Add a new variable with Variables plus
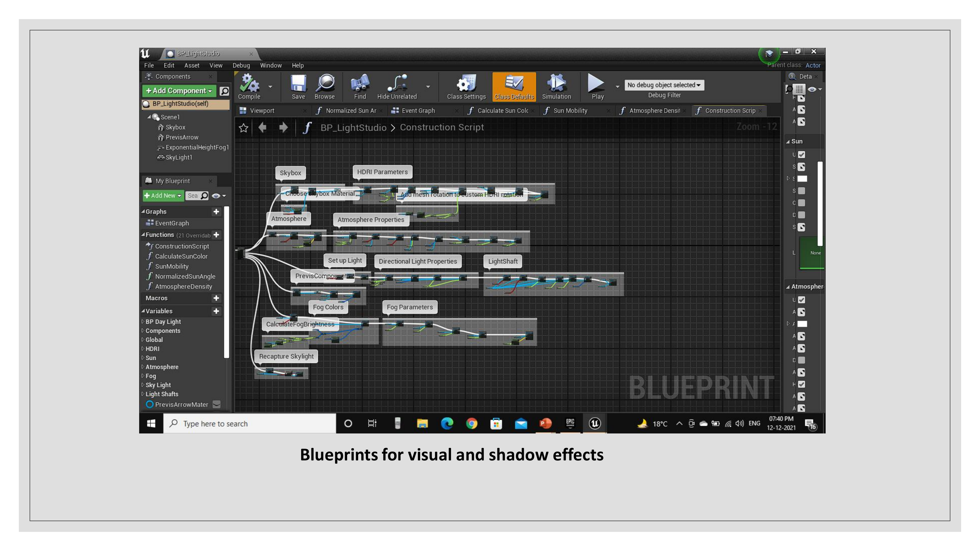The width and height of the screenshot is (980, 551). click(x=216, y=311)
